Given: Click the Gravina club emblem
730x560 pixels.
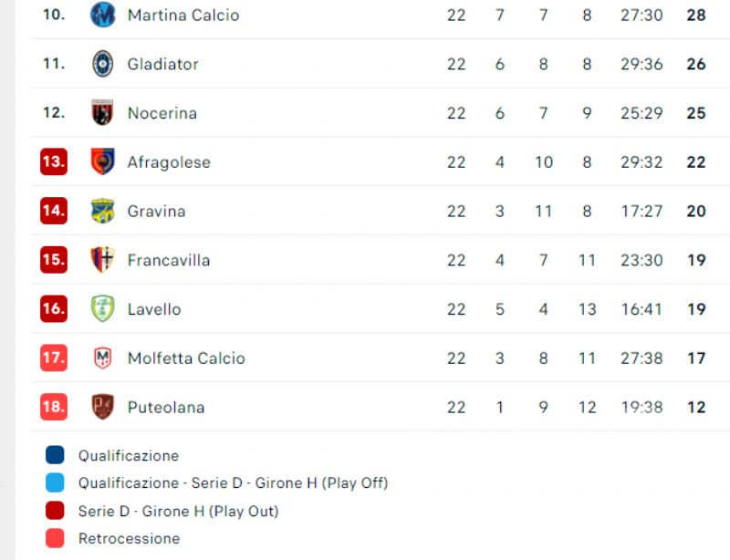Looking at the screenshot, I should coord(102,211).
